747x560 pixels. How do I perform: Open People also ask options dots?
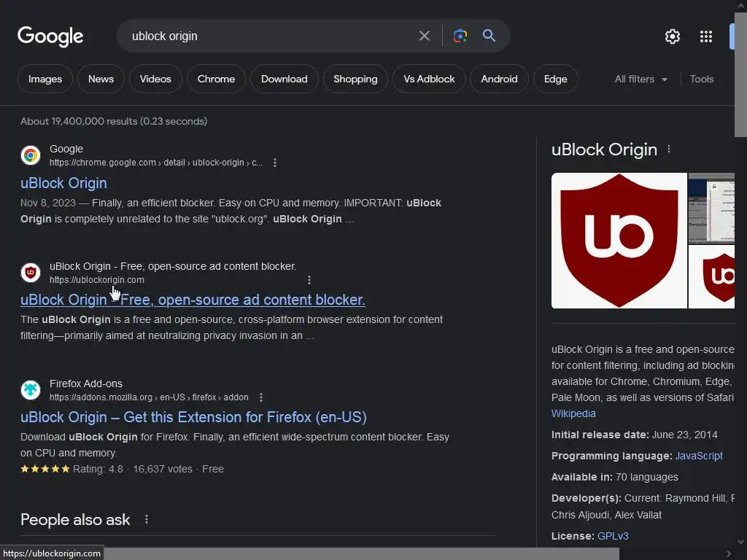point(146,519)
